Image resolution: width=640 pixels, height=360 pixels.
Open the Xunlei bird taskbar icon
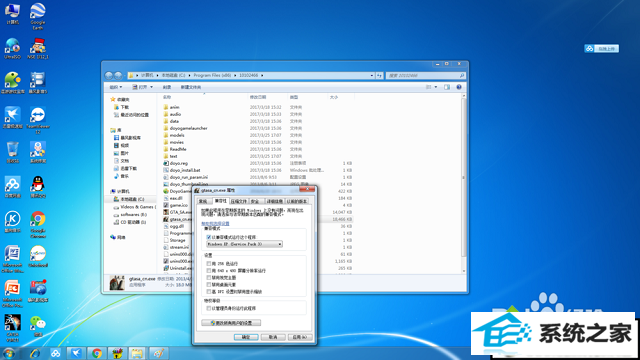pyautogui.click(x=76, y=353)
